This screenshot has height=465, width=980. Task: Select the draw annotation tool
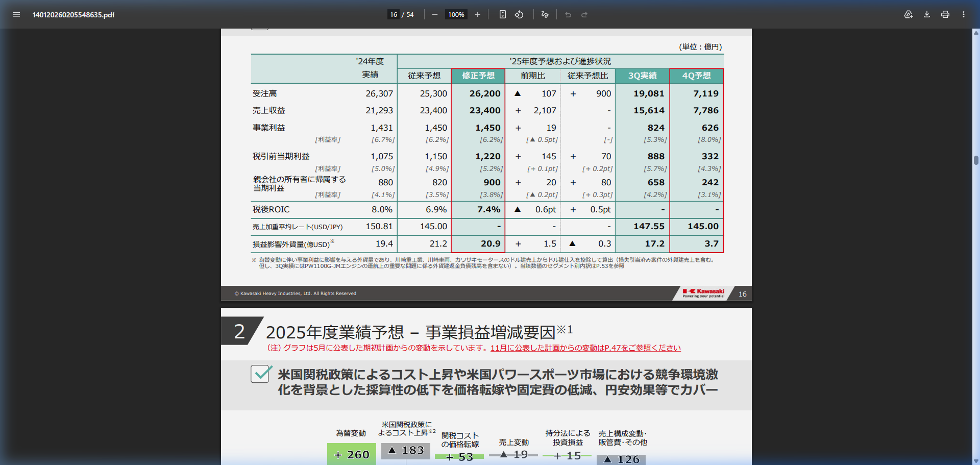click(x=544, y=14)
